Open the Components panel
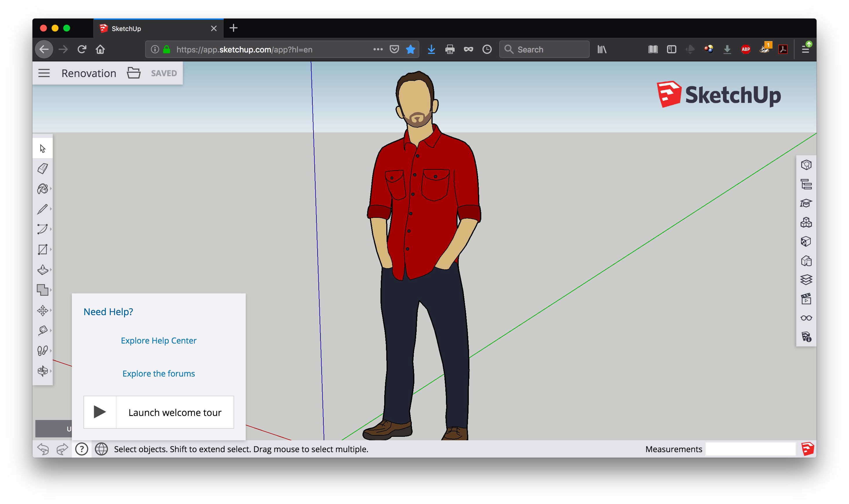Viewport: 849px width, 504px height. pos(806,223)
